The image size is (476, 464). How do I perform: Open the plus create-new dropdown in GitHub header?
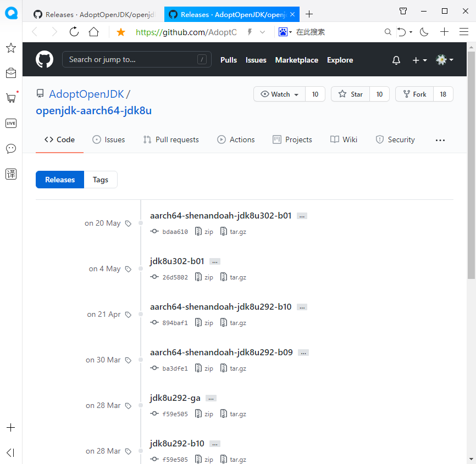click(419, 60)
